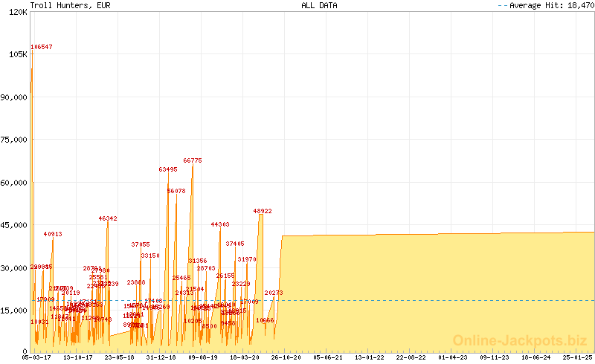Click the 45,000 y-axis tick label
Viewport: 595px width, 364px height.
[x=13, y=225]
